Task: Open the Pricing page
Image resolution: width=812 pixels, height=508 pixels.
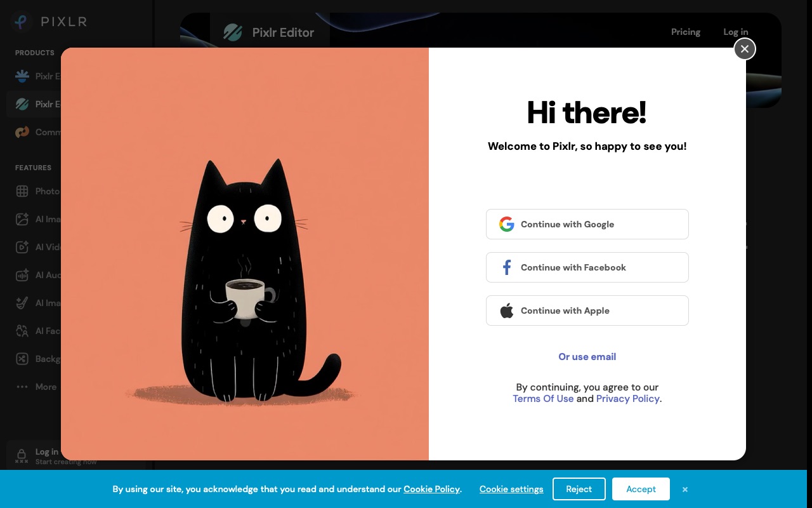Action: click(686, 32)
